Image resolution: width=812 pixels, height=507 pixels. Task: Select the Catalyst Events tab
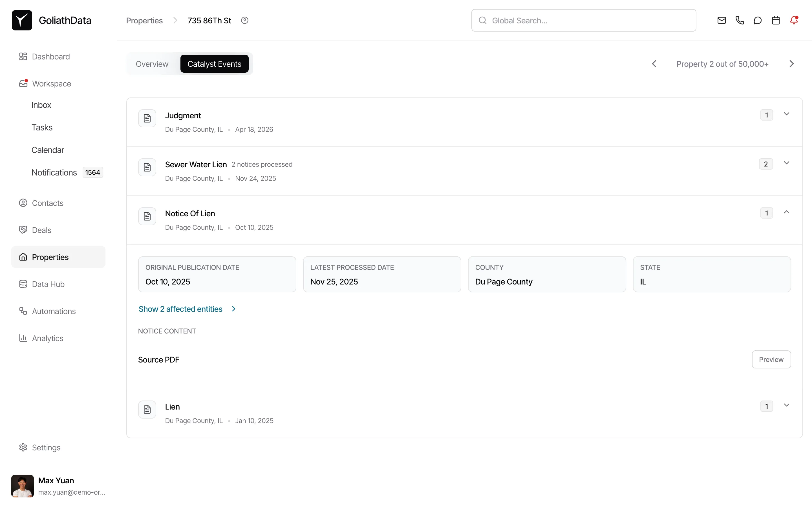[x=214, y=63]
